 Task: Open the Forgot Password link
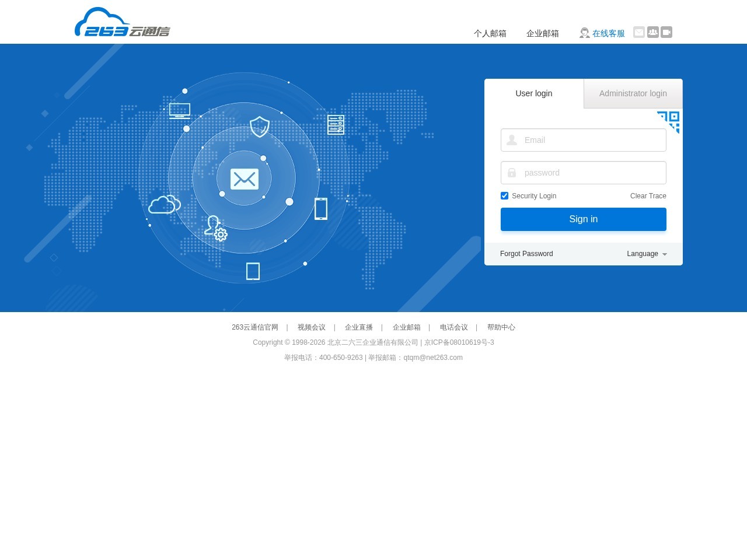pyautogui.click(x=526, y=254)
